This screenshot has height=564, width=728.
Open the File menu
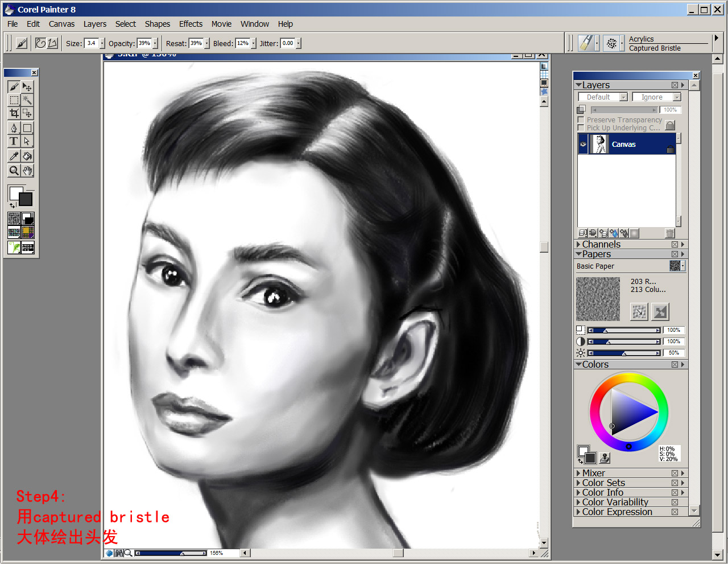tap(13, 24)
